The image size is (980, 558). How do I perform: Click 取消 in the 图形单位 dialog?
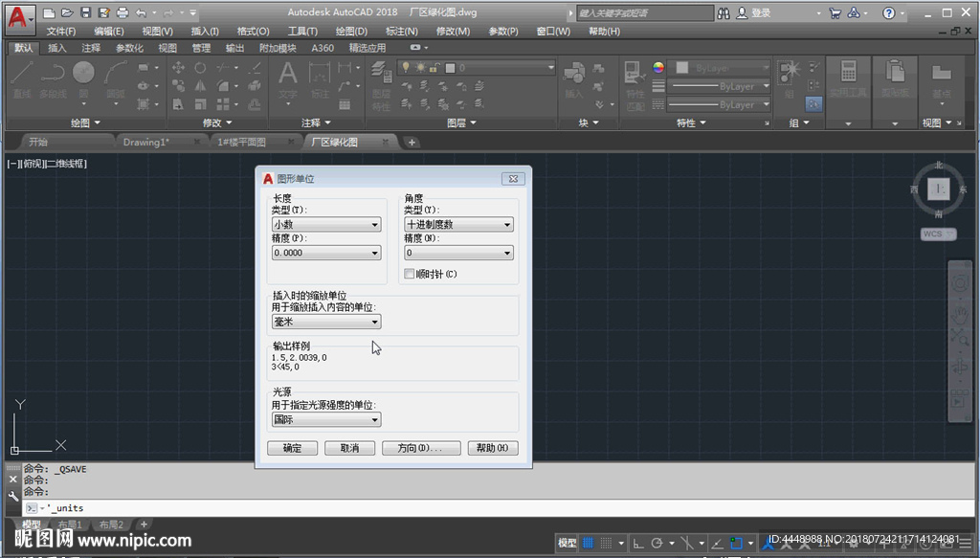tap(349, 448)
